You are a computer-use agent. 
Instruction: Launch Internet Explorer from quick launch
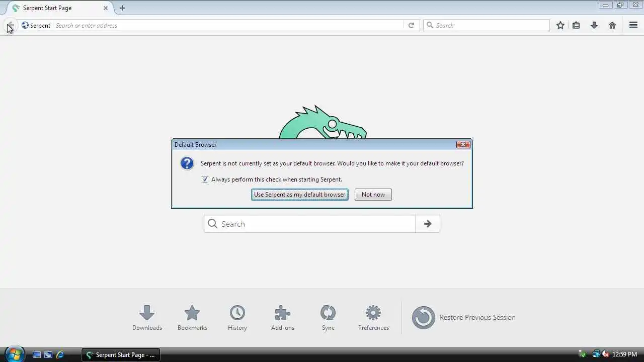click(60, 354)
